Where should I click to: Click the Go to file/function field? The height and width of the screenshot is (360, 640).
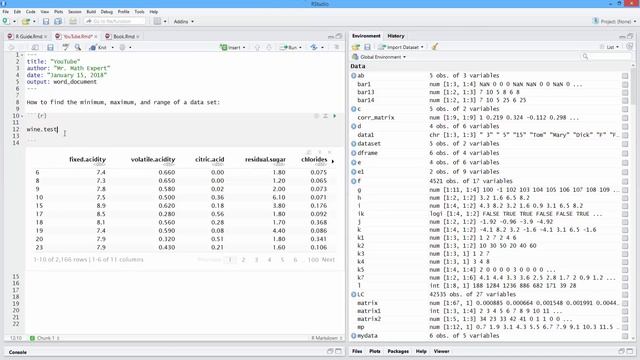click(114, 21)
